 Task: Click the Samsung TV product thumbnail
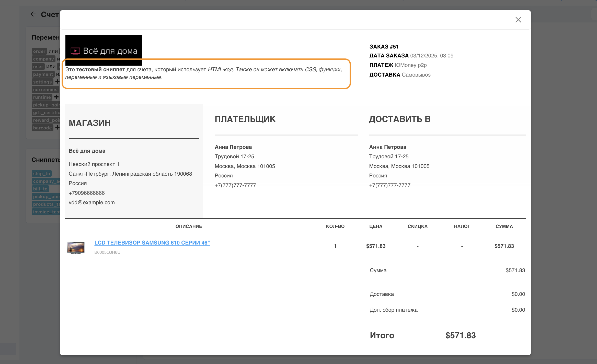tap(76, 248)
